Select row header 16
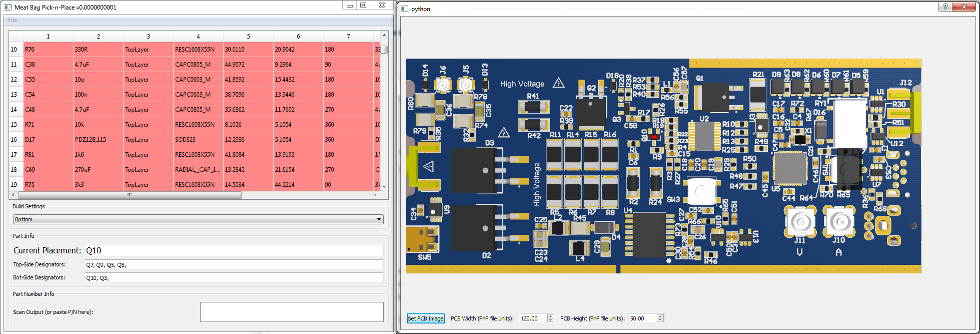980x334 pixels. [16, 140]
